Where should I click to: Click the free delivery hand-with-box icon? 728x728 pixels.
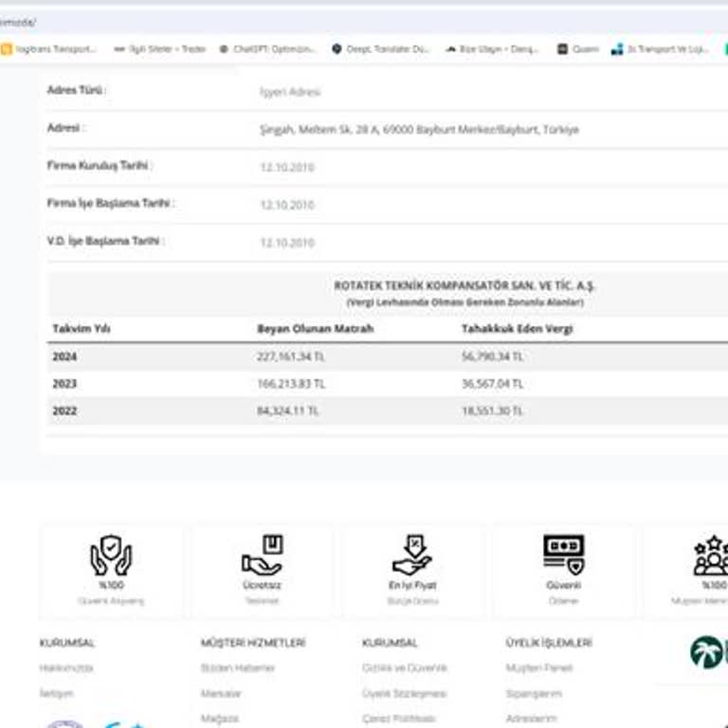[x=262, y=555]
